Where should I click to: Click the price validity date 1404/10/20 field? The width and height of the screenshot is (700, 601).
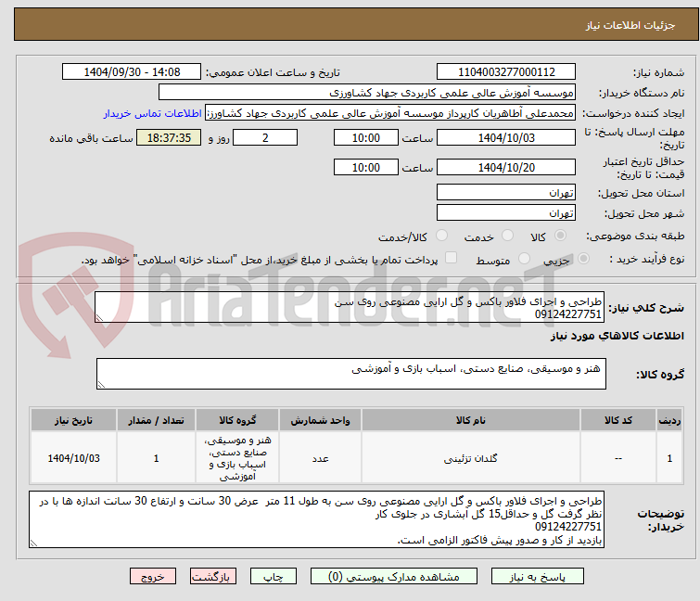(506, 167)
